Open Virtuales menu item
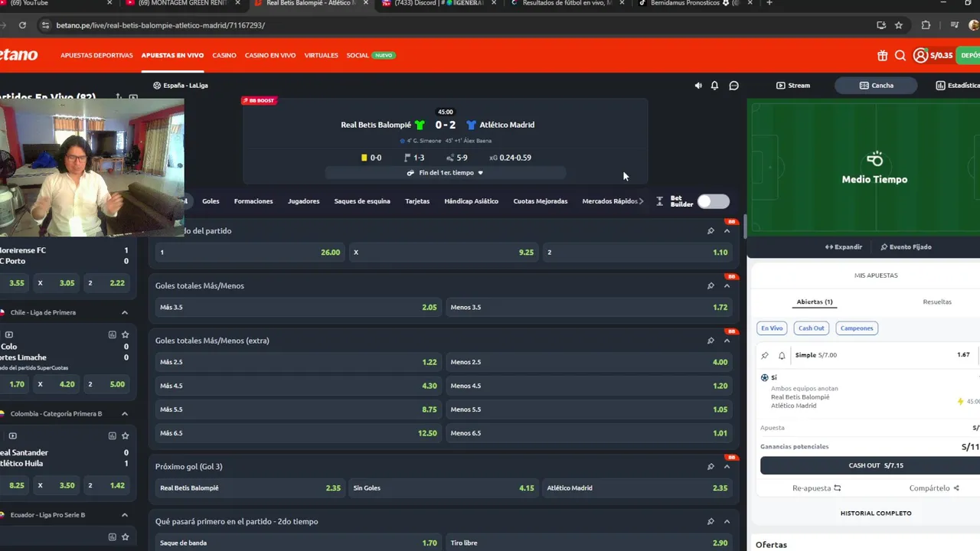The image size is (980, 551). [321, 55]
